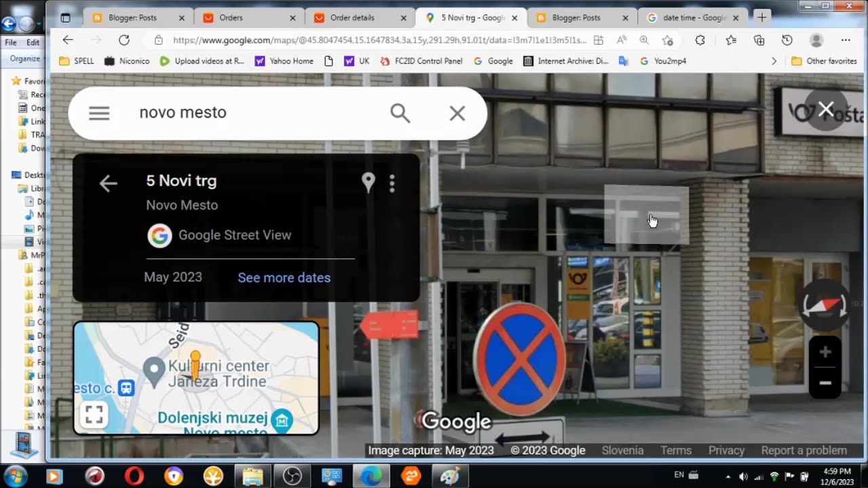Open browser History icon
868x488 pixels.
click(787, 40)
